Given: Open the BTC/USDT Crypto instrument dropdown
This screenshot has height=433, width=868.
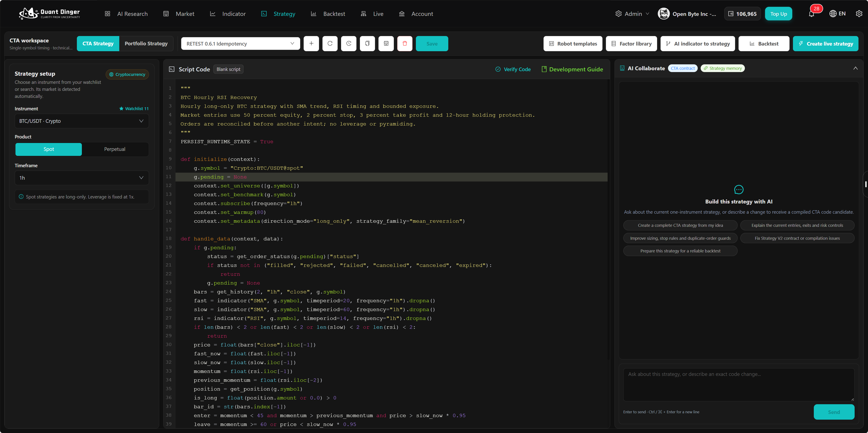Looking at the screenshot, I should pyautogui.click(x=82, y=121).
